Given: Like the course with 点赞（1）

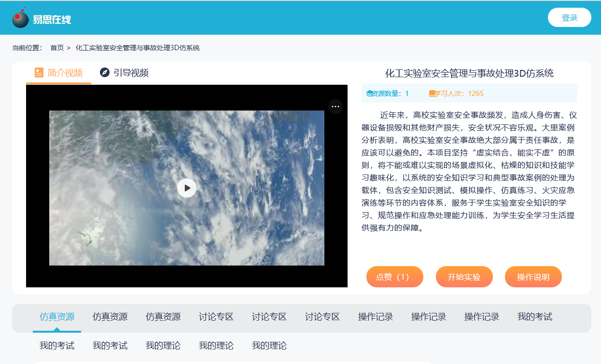Looking at the screenshot, I should click(395, 277).
